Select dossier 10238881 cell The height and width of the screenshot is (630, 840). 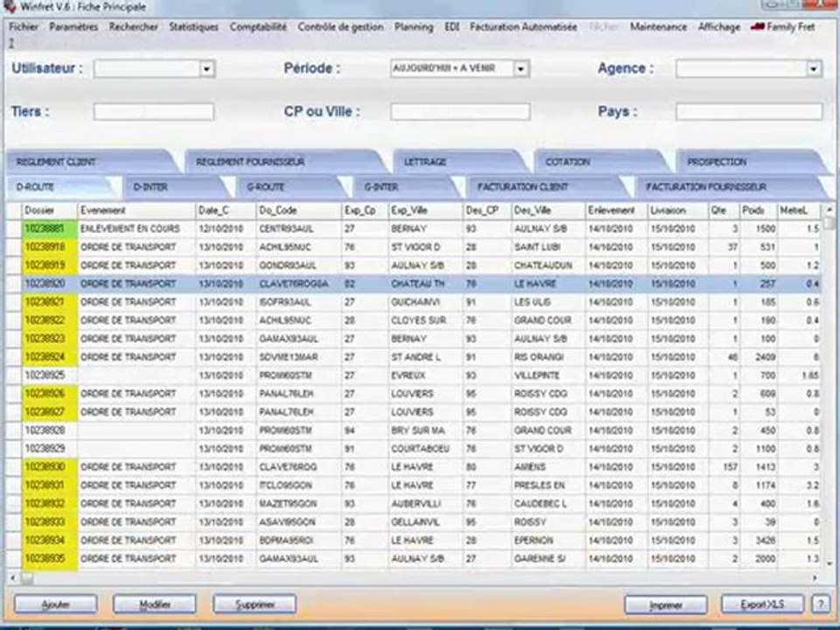(x=50, y=228)
